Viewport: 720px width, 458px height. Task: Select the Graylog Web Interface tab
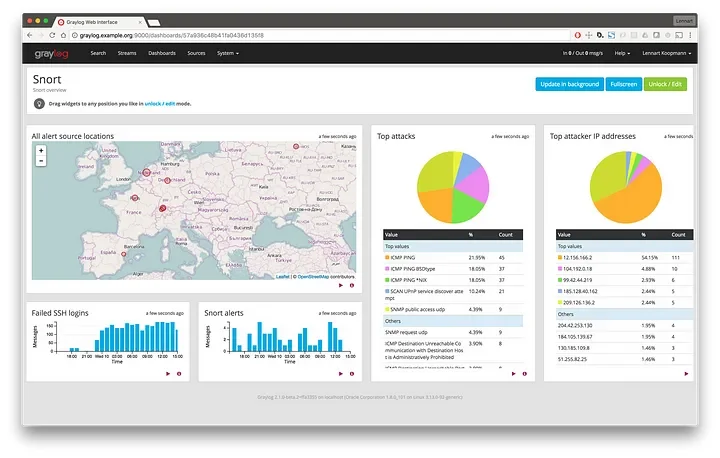point(99,22)
